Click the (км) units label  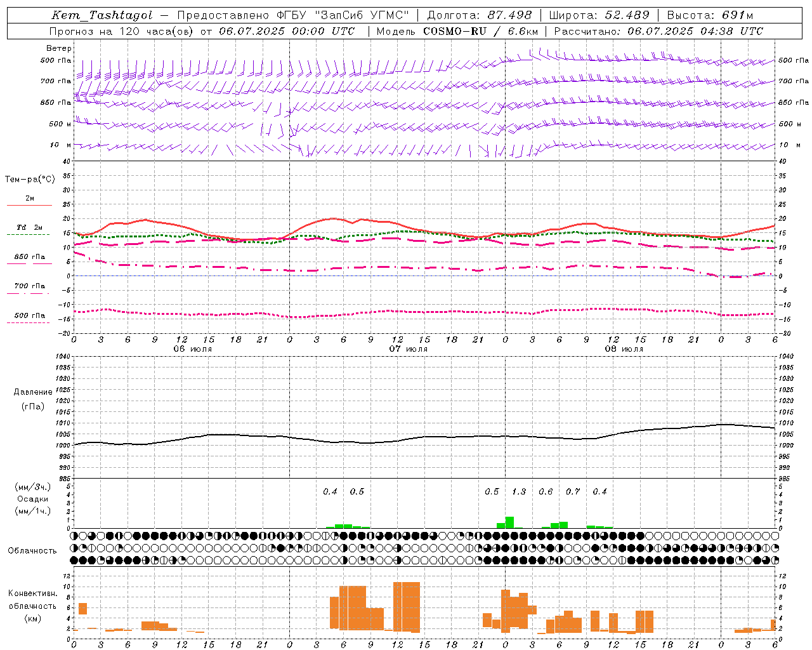[32, 618]
